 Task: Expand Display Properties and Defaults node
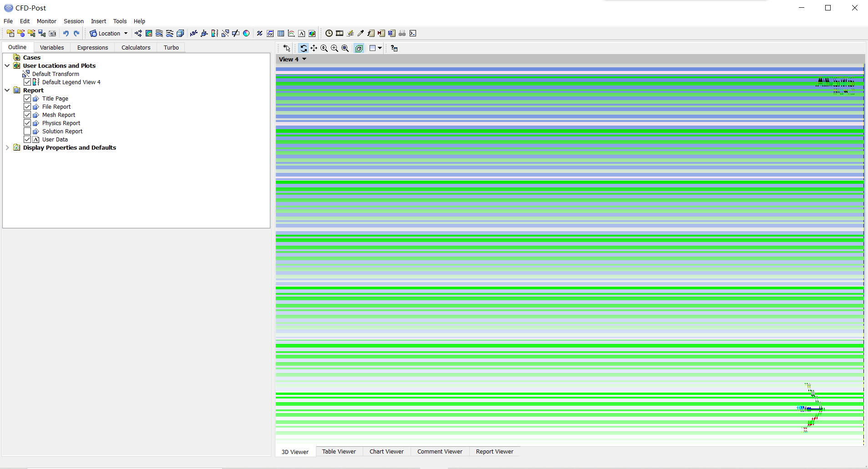[7, 148]
